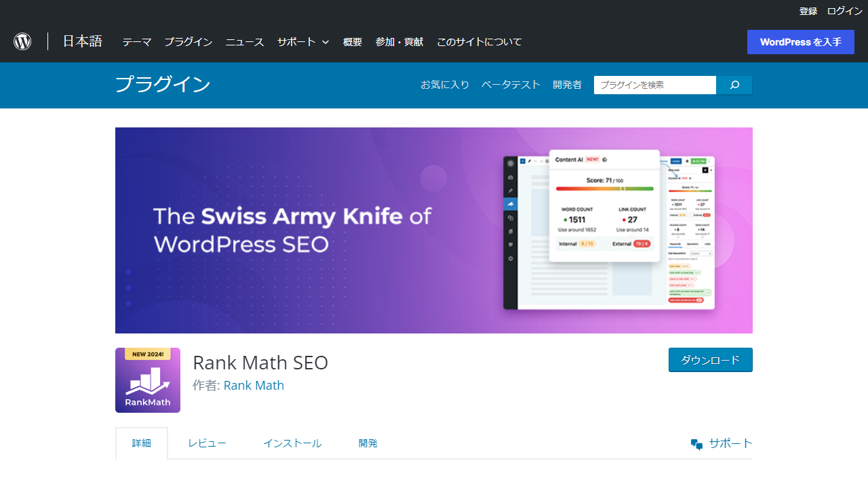Switch to the 開発 tab
Viewport: 868px width, 488px height.
[x=368, y=443]
